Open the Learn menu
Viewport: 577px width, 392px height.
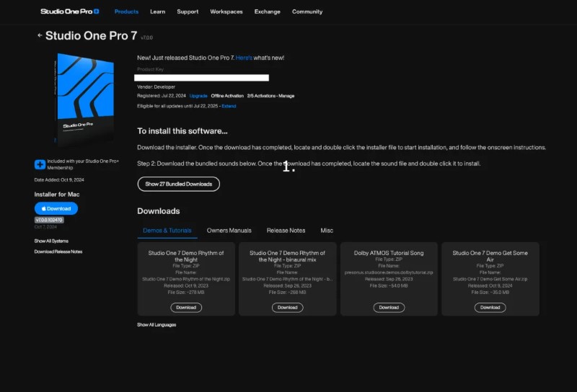pos(157,12)
